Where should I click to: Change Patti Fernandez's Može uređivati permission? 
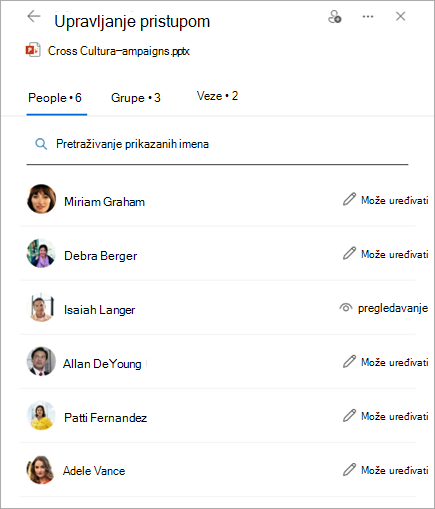pos(385,416)
